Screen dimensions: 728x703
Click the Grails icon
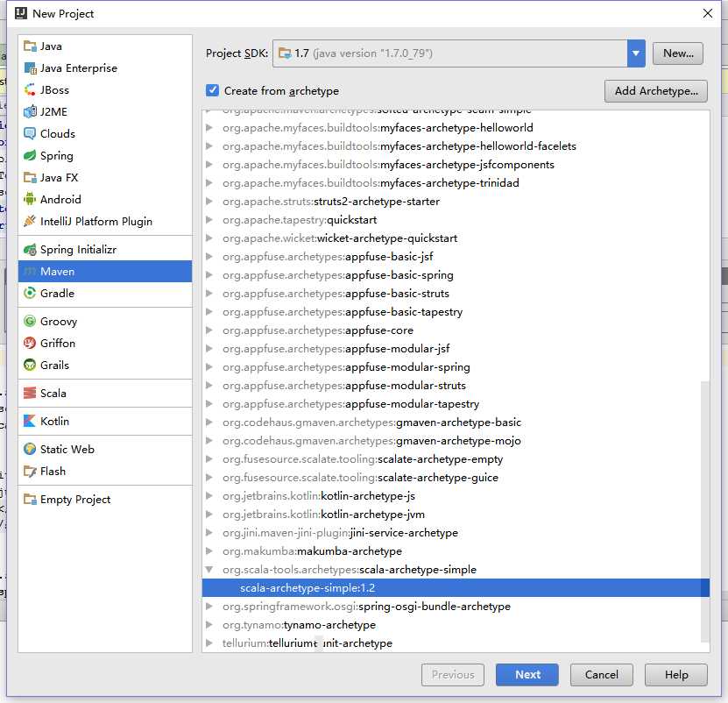point(30,365)
